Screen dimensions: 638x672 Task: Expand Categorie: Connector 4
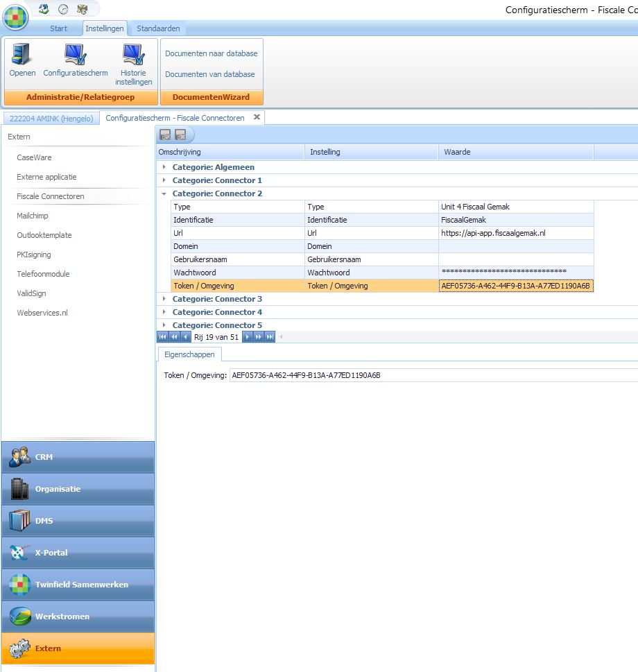tap(164, 312)
